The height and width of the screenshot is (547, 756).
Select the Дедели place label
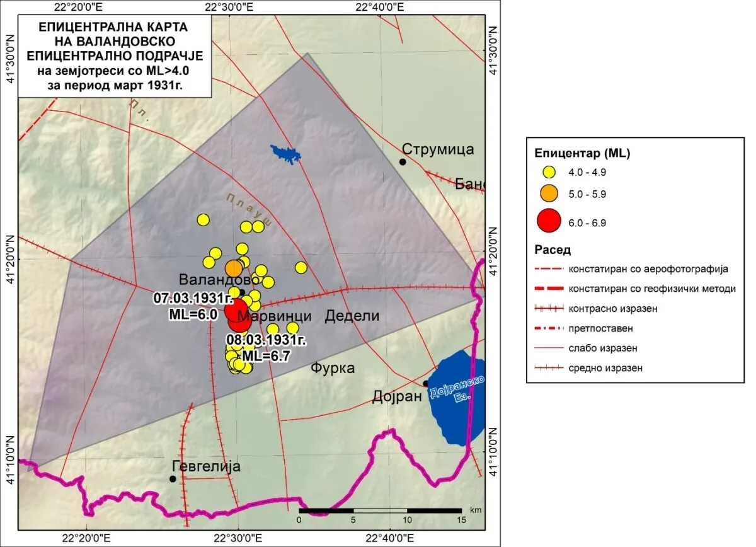352,316
